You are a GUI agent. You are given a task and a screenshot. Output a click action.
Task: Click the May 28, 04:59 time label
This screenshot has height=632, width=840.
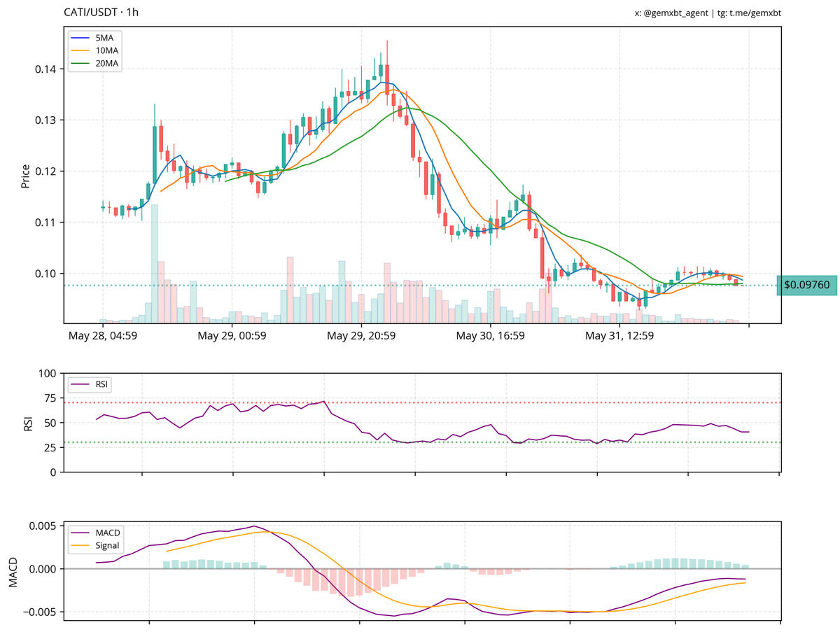tap(103, 336)
